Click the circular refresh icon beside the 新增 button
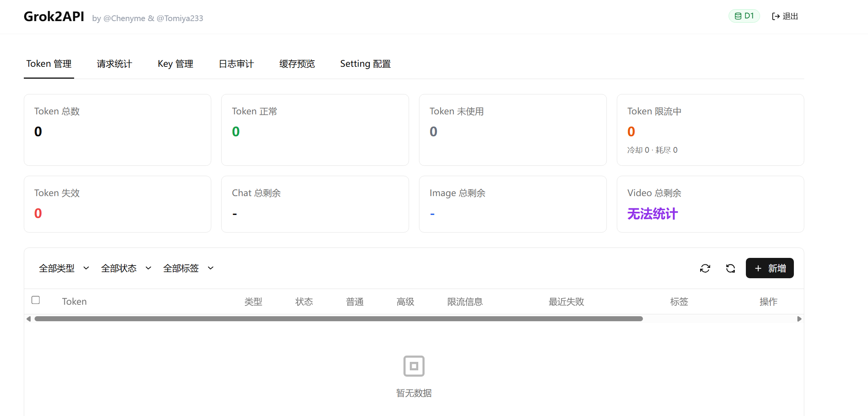The width and height of the screenshot is (868, 416). tap(731, 268)
